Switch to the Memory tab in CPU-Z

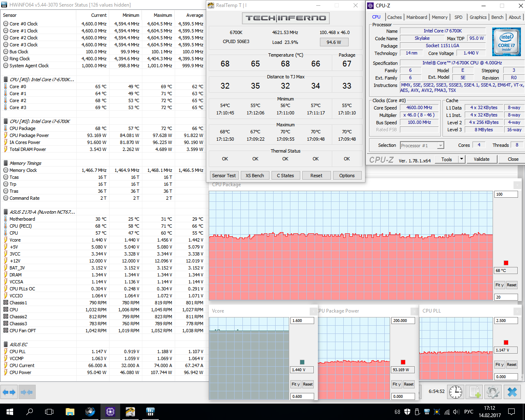coord(440,17)
